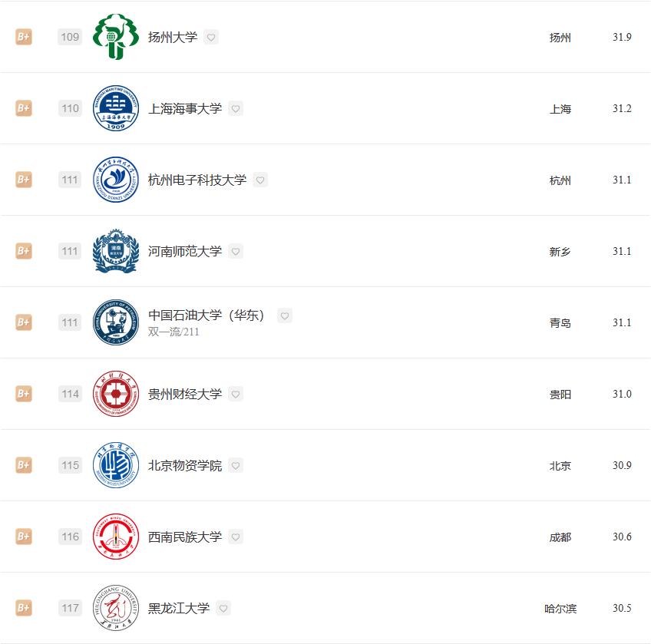The image size is (651, 644).
Task: Click the Hangzhou Dianzi University (杭州电子科技大学) logo
Action: (116, 180)
